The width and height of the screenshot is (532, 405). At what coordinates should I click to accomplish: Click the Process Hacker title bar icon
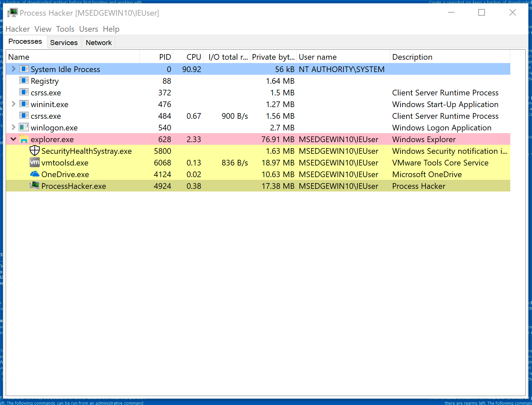12,13
